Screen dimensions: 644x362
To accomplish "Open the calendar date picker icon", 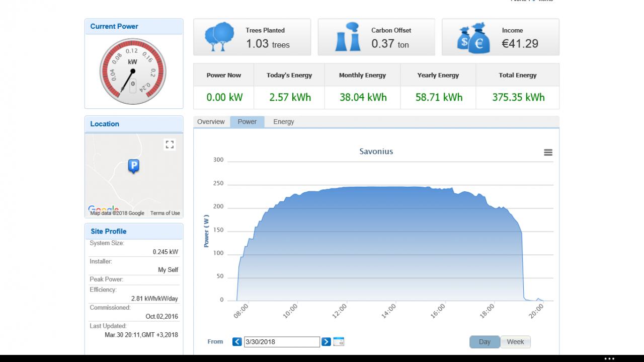I will pos(339,341).
